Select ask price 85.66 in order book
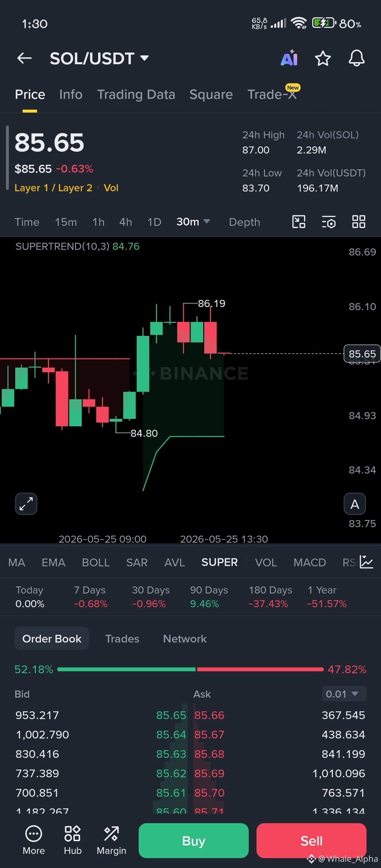 point(210,715)
